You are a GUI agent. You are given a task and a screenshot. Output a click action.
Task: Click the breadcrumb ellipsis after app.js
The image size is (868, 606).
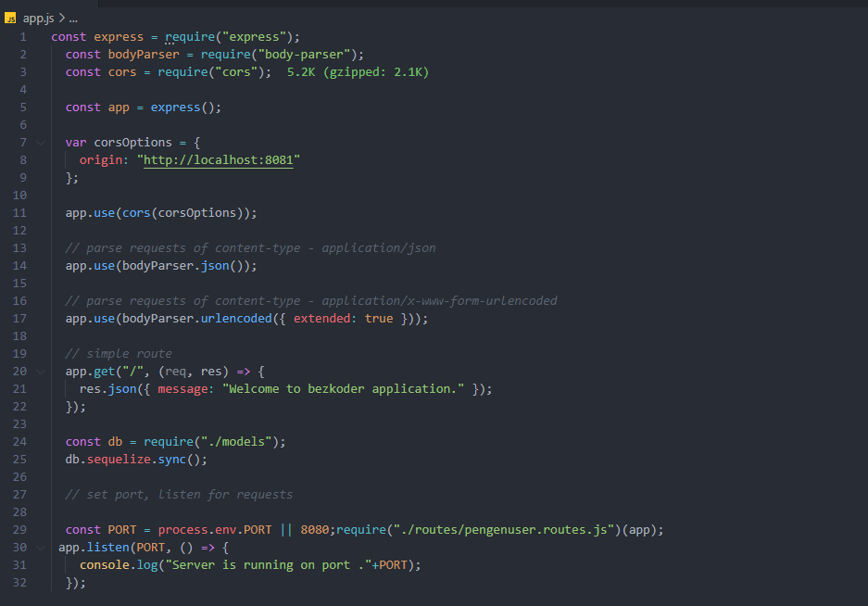point(73,19)
